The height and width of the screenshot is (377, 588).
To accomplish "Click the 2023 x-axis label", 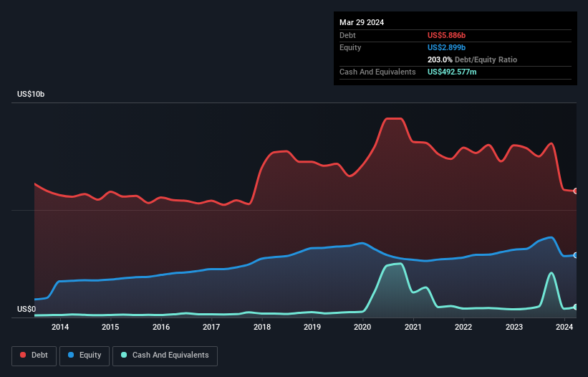I will pos(514,327).
